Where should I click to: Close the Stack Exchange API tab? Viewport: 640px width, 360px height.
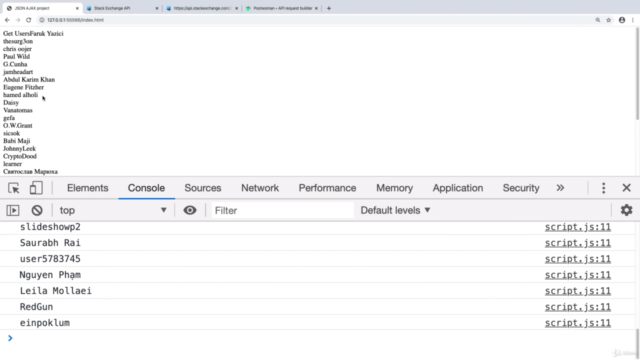pos(157,8)
